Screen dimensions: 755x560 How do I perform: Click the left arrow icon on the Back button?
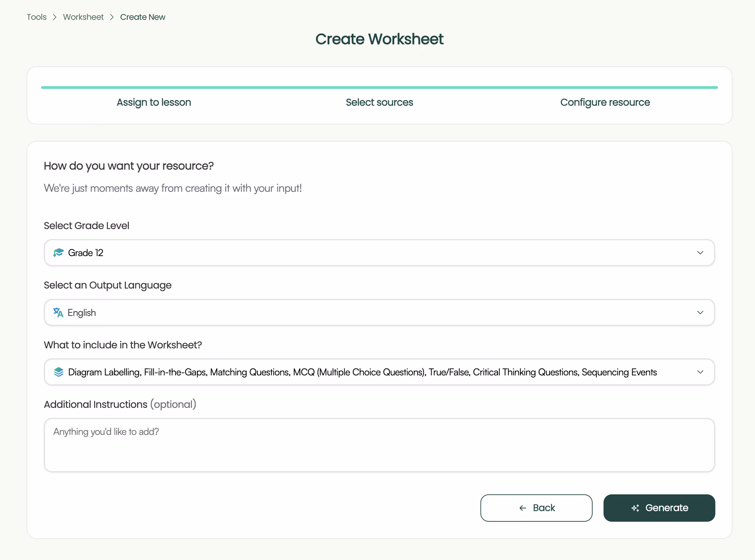pyautogui.click(x=522, y=508)
